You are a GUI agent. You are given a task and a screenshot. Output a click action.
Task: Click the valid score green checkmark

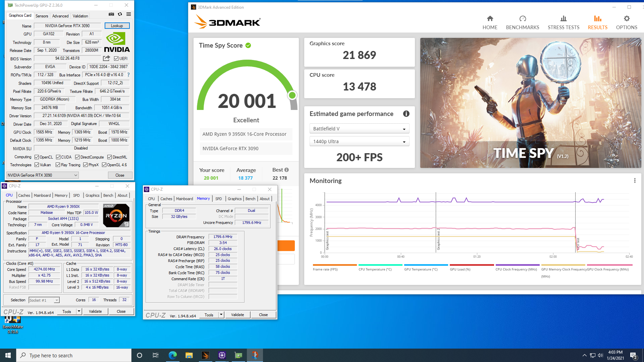coord(248,45)
